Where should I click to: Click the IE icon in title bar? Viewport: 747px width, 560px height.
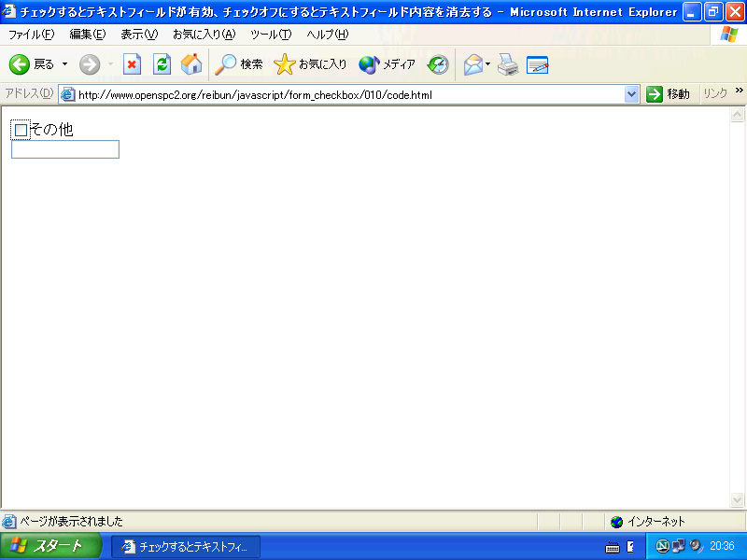click(x=9, y=11)
